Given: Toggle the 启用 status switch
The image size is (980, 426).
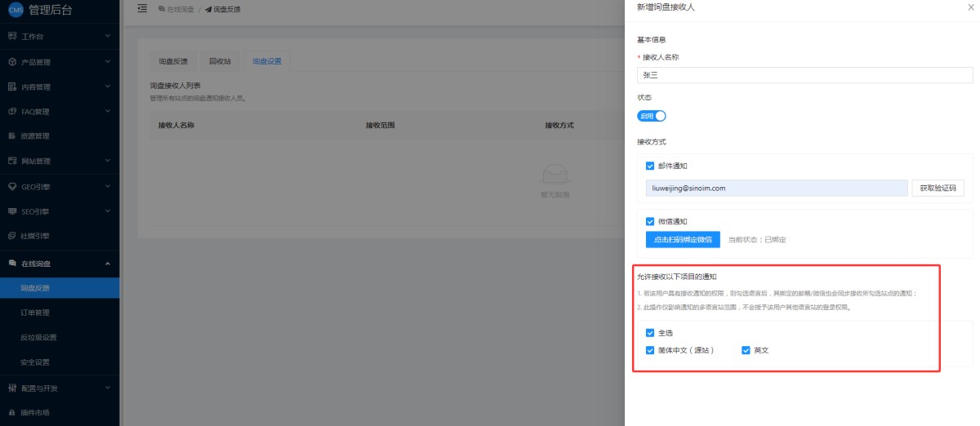Looking at the screenshot, I should pos(652,116).
